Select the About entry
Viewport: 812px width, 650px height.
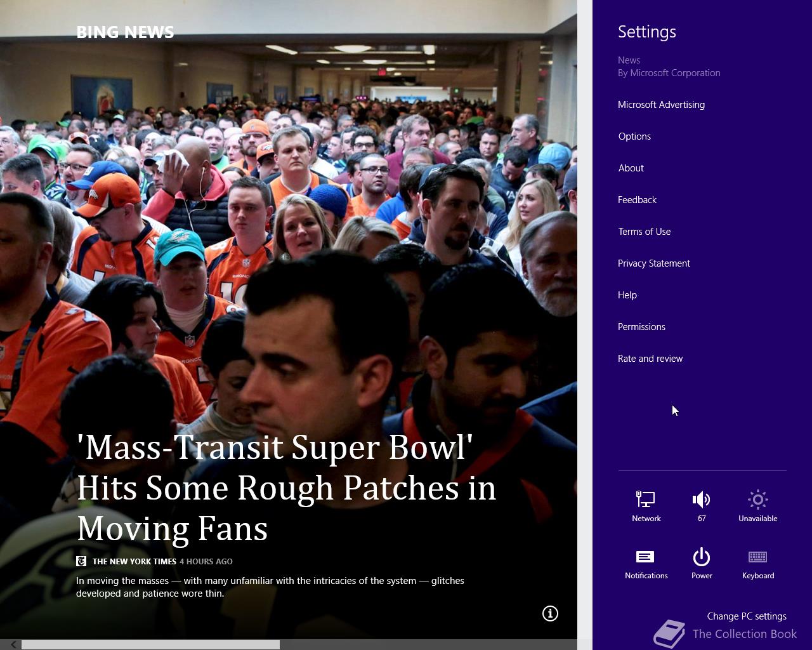[x=631, y=168]
